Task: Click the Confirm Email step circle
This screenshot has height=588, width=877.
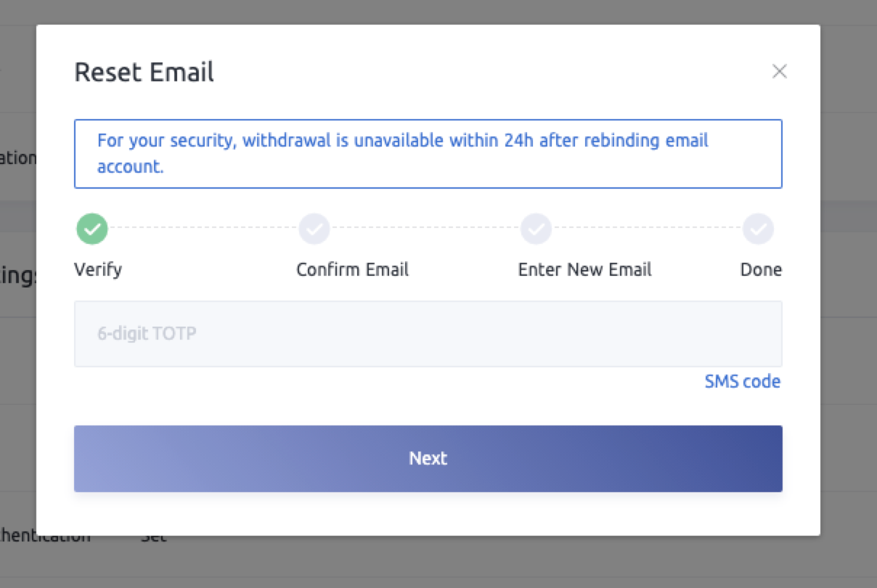Action: point(314,229)
